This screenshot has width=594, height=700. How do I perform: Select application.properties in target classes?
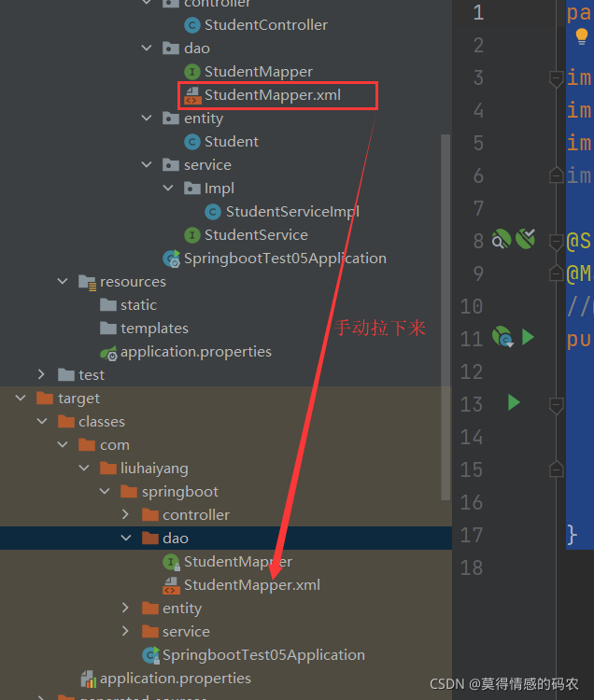click(x=175, y=679)
